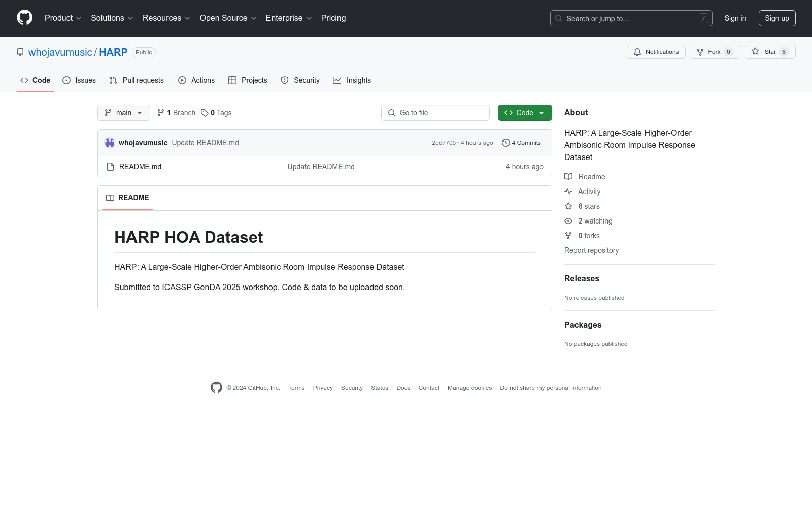This screenshot has width=812, height=508.
Task: Open the README.md file
Action: [x=140, y=167]
